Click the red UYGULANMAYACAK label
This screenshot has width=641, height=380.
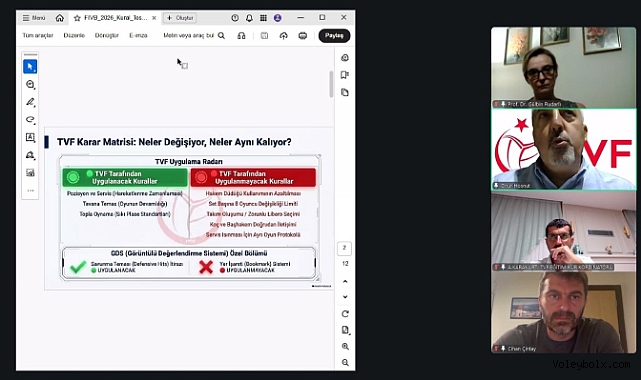pyautogui.click(x=251, y=270)
